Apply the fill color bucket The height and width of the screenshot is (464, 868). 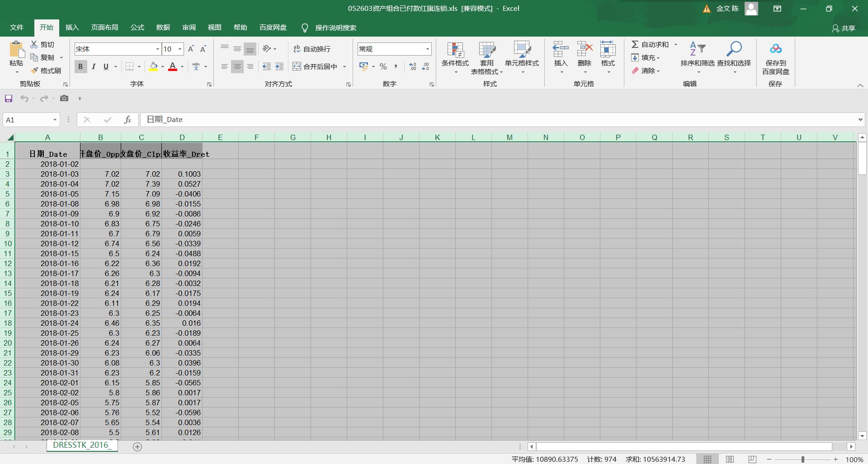(x=153, y=67)
